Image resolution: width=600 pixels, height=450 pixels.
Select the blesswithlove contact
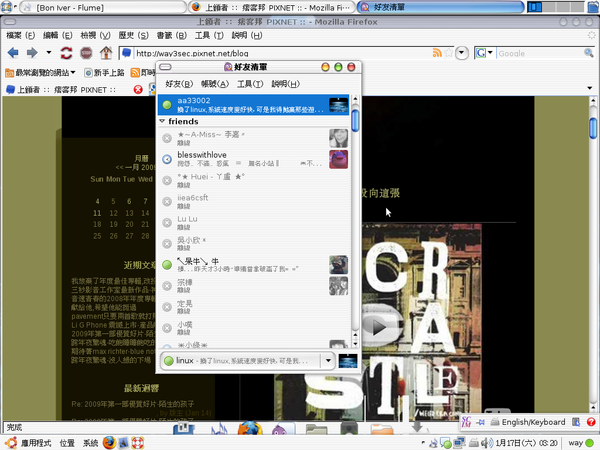254,159
